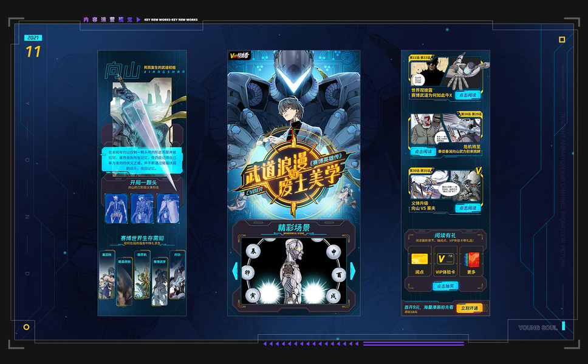Open the 圈灵机 survival card
Image resolution: width=588 pixels, height=364 pixels.
142,275
